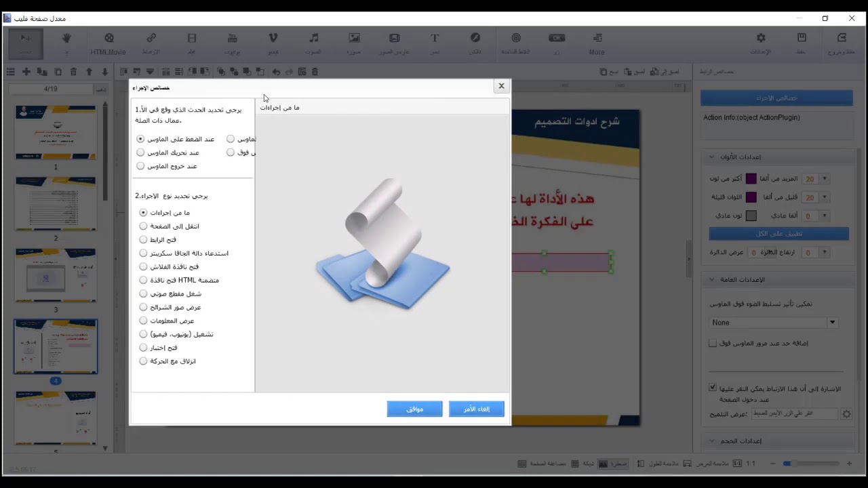Click 'تطبيق على الكل' apply-to-all button

[x=778, y=234]
